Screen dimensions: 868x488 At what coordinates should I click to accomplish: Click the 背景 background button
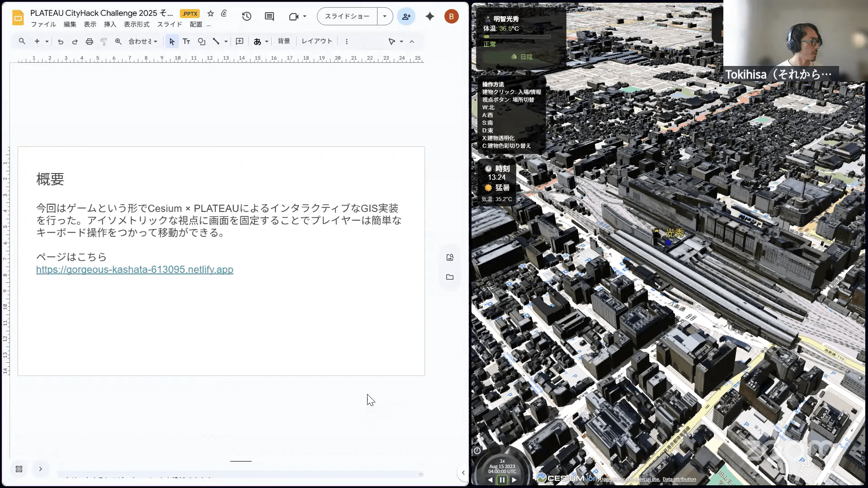(x=284, y=41)
